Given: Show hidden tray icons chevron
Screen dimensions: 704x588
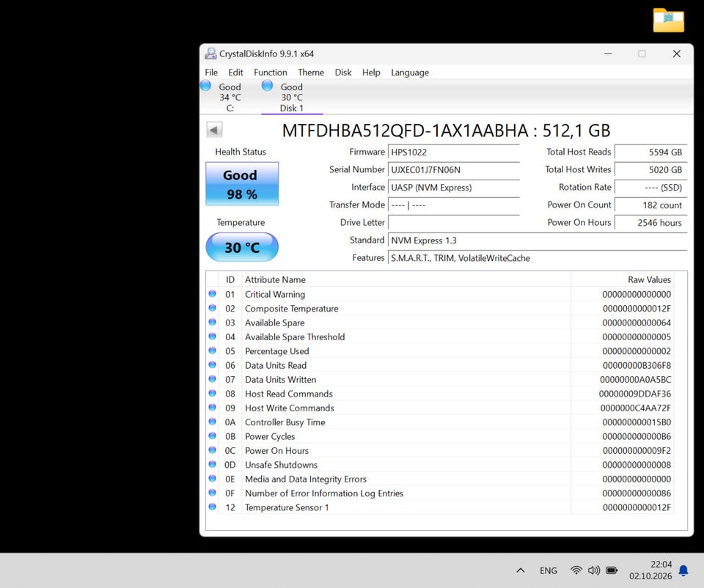Looking at the screenshot, I should pos(521,570).
